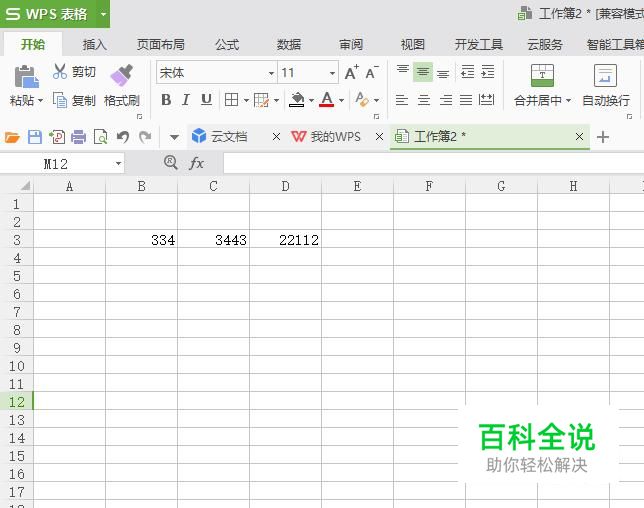Image resolution: width=644 pixels, height=508 pixels.
Task: Click the Save floppy disk icon
Action: click(x=34, y=137)
